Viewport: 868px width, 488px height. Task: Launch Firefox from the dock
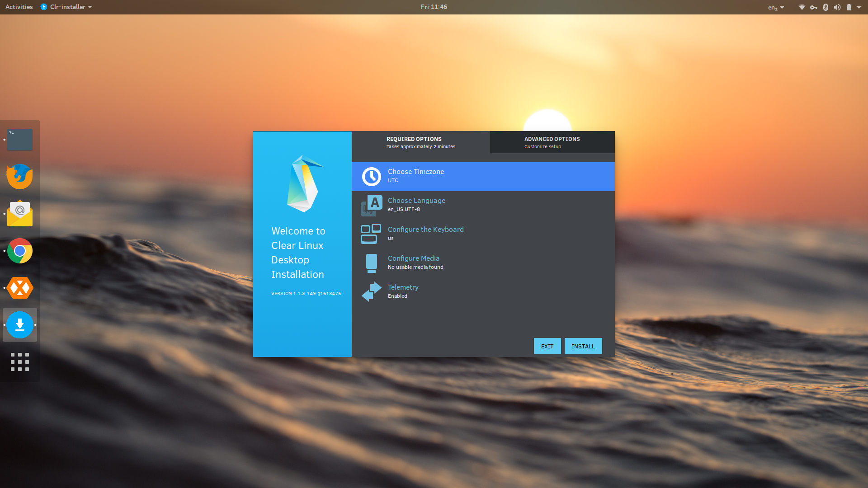(20, 177)
